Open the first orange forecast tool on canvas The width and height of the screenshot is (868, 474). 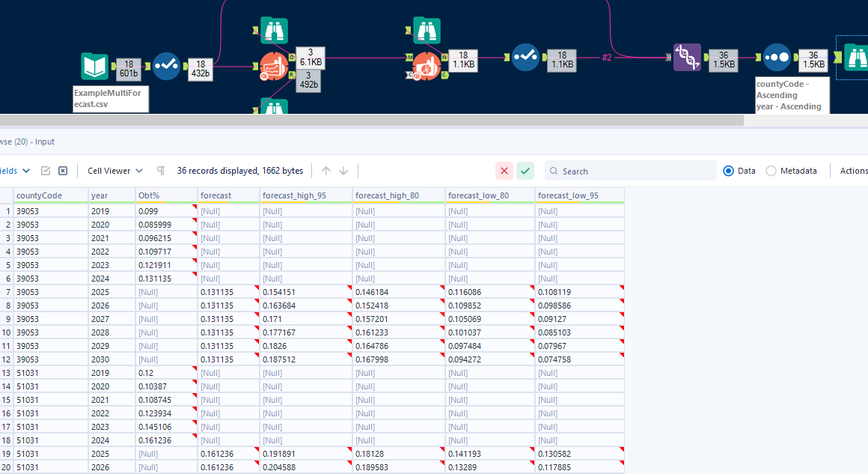(x=273, y=66)
